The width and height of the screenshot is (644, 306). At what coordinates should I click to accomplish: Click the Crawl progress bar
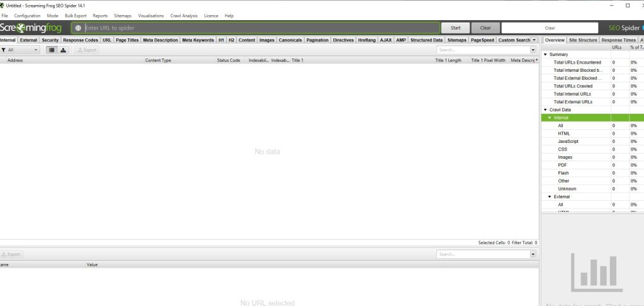(x=550, y=28)
